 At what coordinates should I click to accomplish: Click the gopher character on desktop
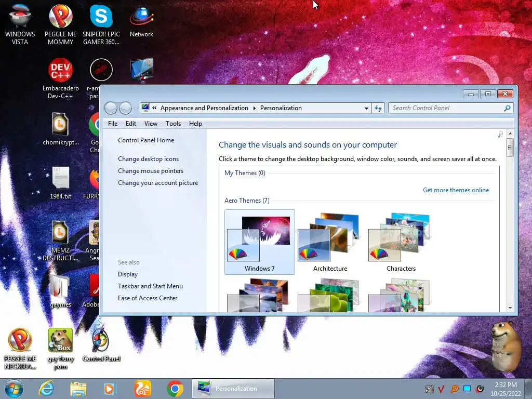tap(507, 346)
